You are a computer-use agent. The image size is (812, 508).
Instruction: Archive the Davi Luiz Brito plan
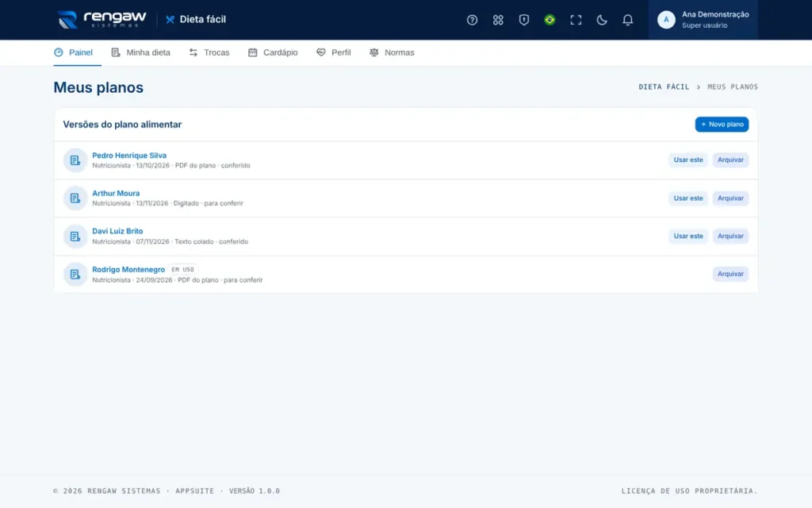tap(730, 236)
